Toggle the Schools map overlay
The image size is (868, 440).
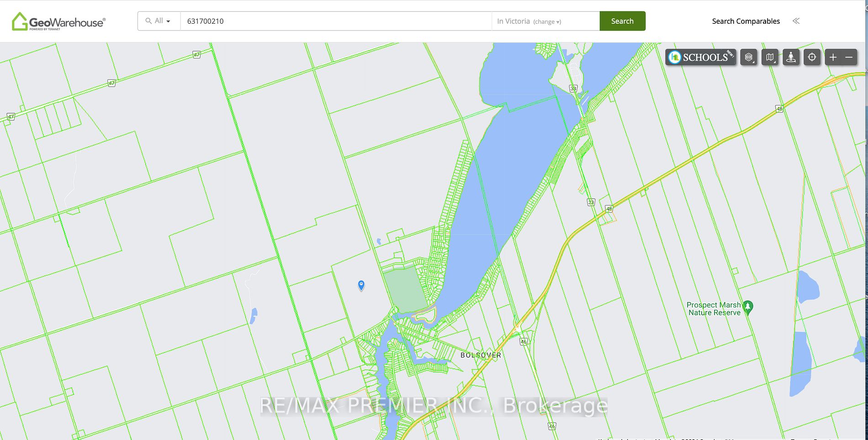(700, 57)
